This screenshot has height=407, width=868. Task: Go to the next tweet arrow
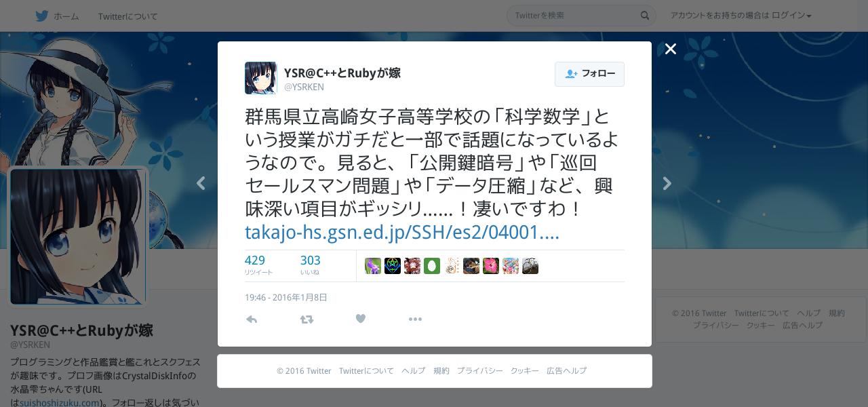(x=667, y=183)
